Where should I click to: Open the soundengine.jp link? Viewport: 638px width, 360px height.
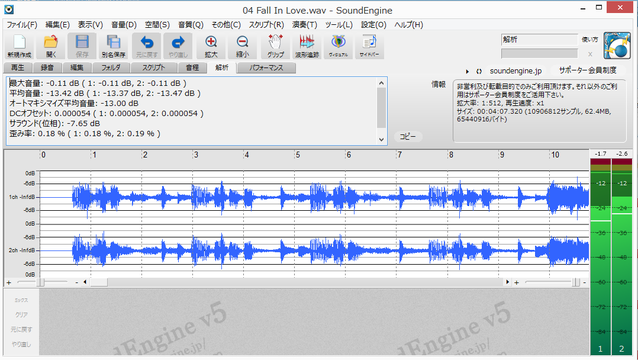click(516, 71)
